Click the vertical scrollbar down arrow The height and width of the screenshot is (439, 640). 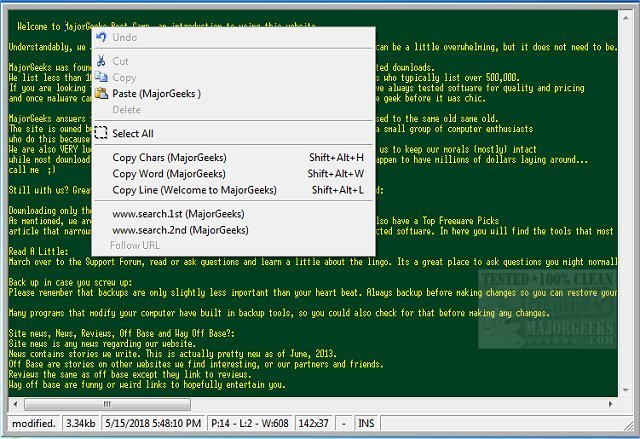point(626,390)
